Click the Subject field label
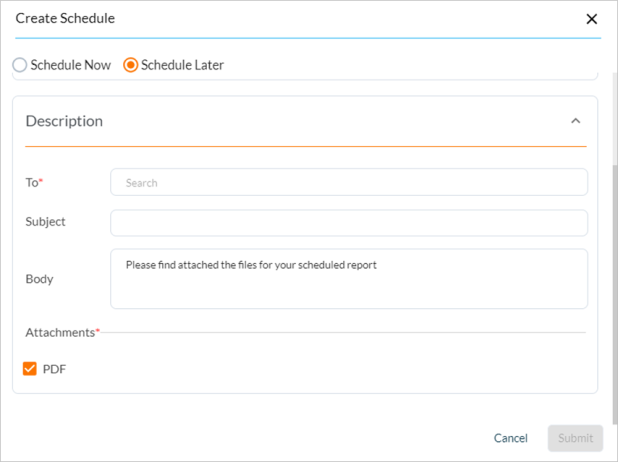618x462 pixels. tap(45, 221)
